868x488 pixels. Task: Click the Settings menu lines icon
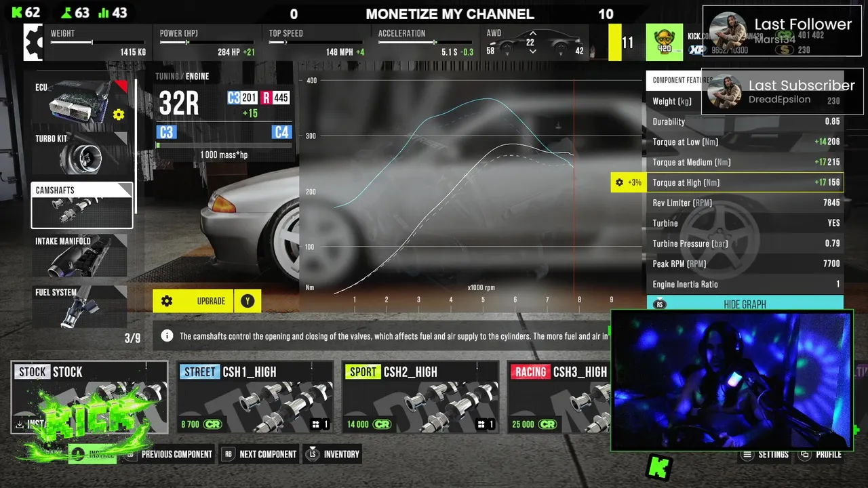pos(747,455)
